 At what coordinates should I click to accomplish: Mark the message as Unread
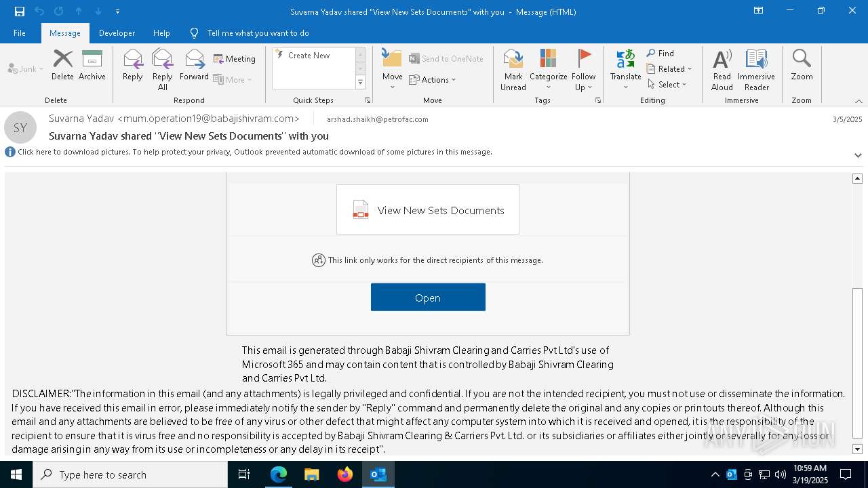[x=513, y=70]
